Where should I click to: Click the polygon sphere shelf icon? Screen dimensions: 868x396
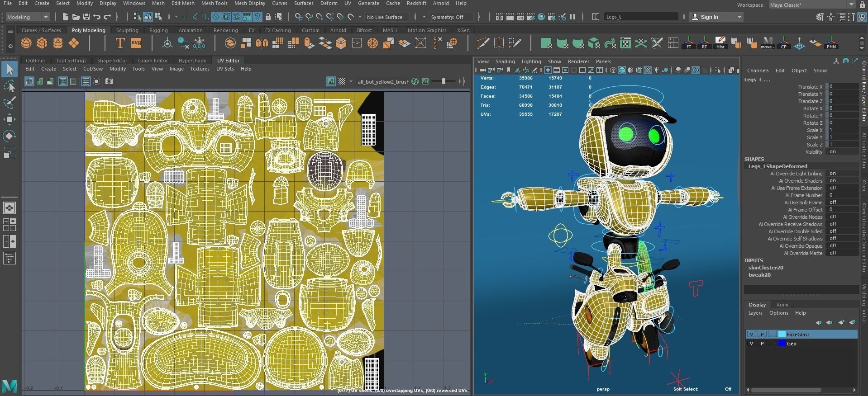coord(26,43)
